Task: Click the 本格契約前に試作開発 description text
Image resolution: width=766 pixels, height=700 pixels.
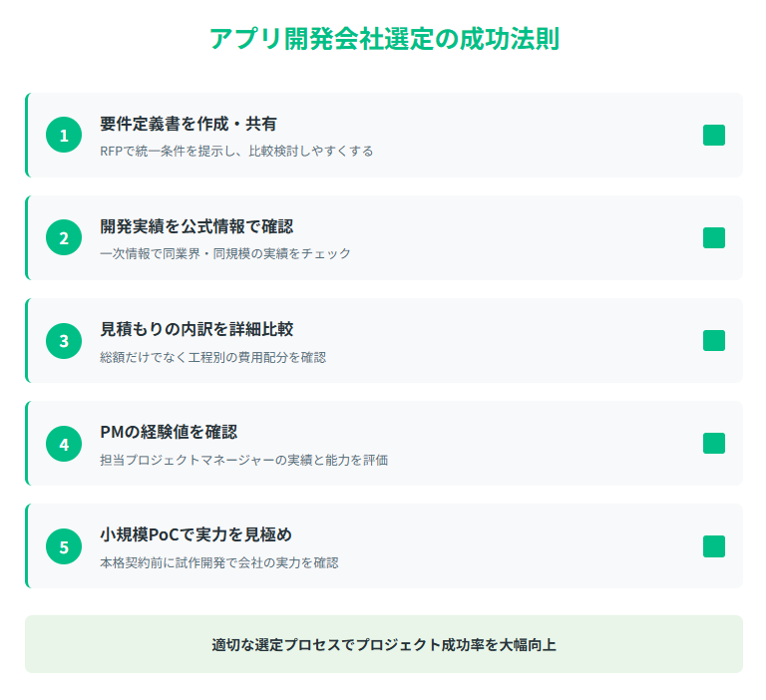Action: 218,562
